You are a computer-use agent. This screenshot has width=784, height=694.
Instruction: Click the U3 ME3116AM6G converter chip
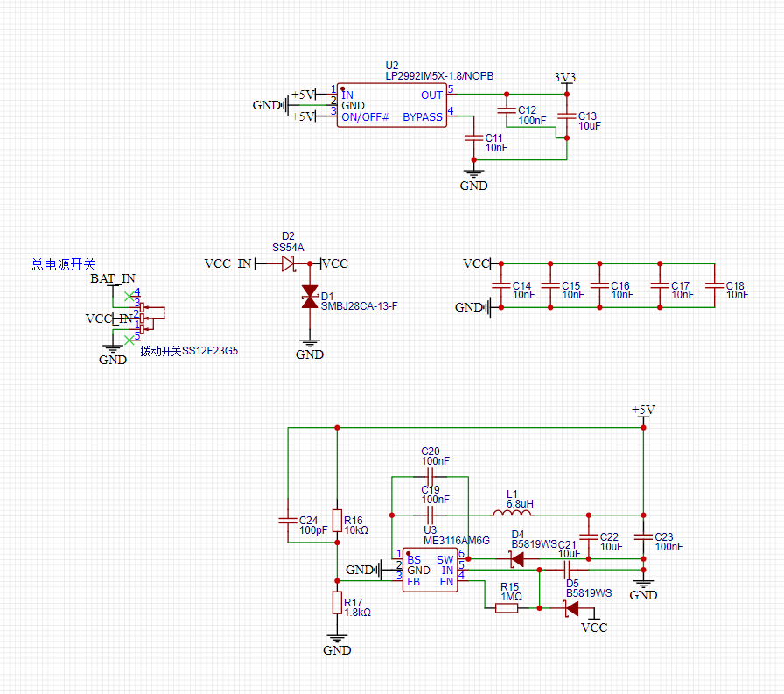[430, 570]
